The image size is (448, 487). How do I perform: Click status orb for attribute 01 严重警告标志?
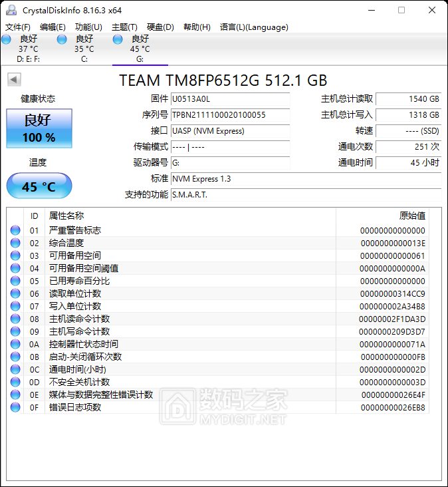[15, 230]
